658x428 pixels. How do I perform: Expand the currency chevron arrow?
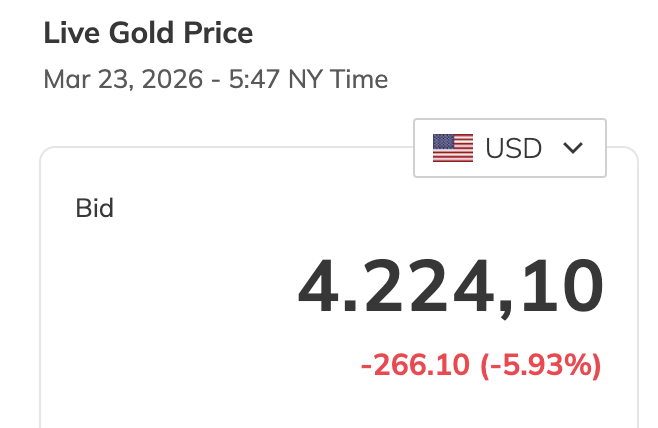[573, 148]
